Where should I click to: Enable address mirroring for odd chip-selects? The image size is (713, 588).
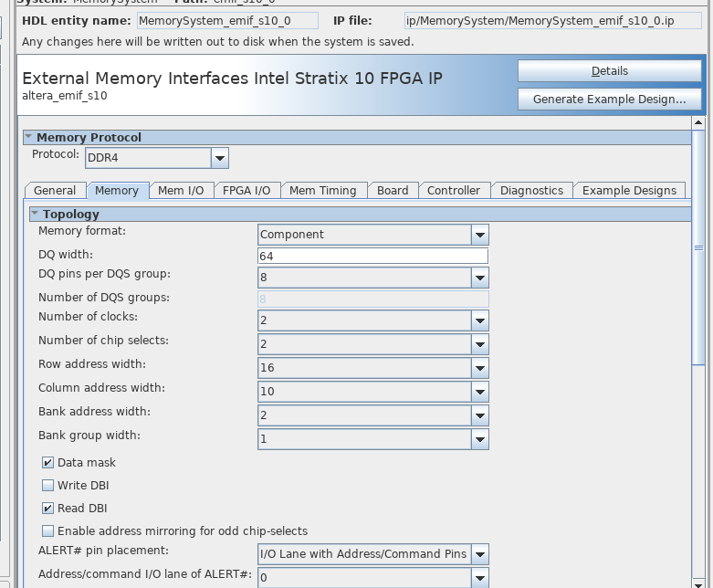[47, 530]
